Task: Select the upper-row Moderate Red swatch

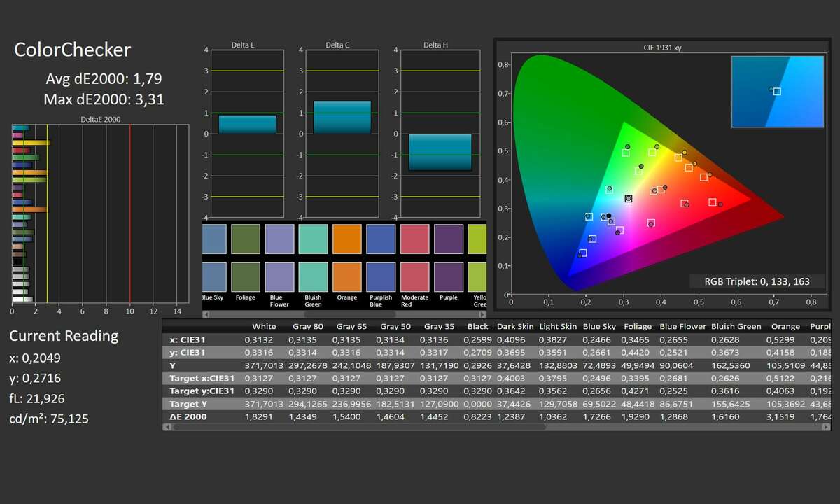Action: (x=414, y=239)
